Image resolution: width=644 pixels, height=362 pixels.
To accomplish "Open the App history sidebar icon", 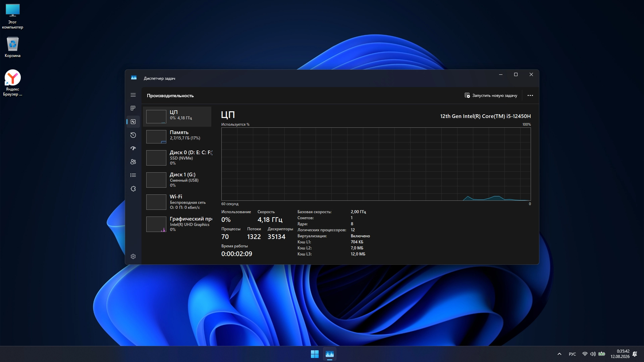I will (133, 135).
